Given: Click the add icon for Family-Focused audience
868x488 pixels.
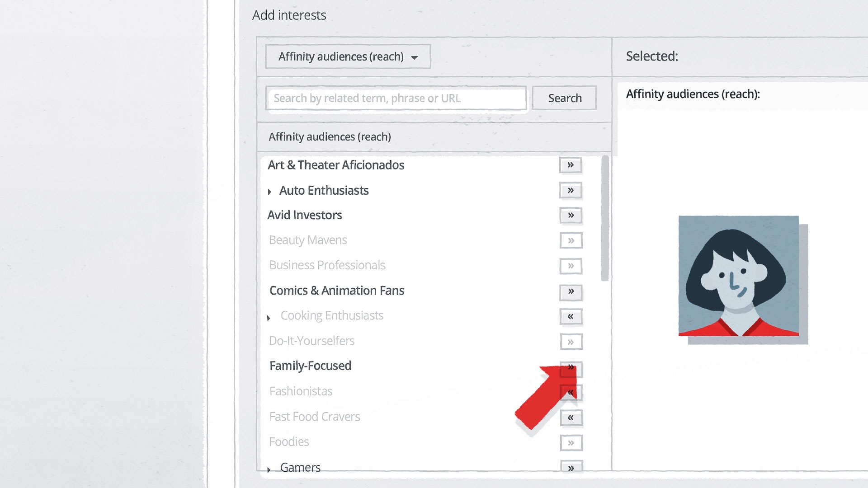Looking at the screenshot, I should tap(570, 366).
